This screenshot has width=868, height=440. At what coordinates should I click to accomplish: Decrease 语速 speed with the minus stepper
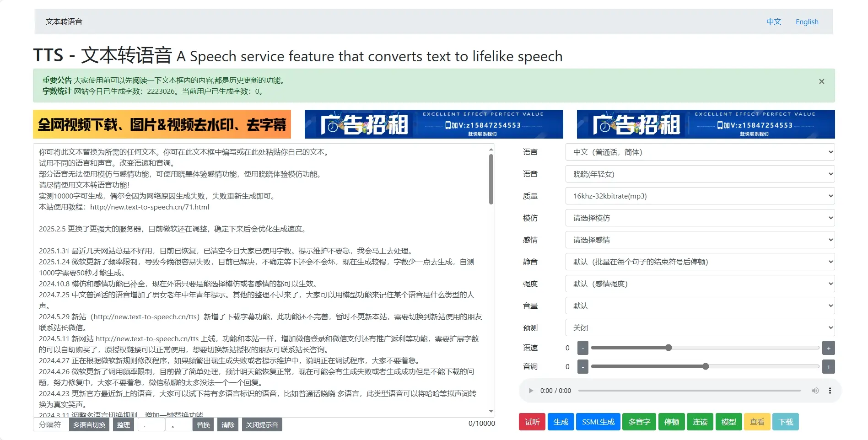point(582,348)
